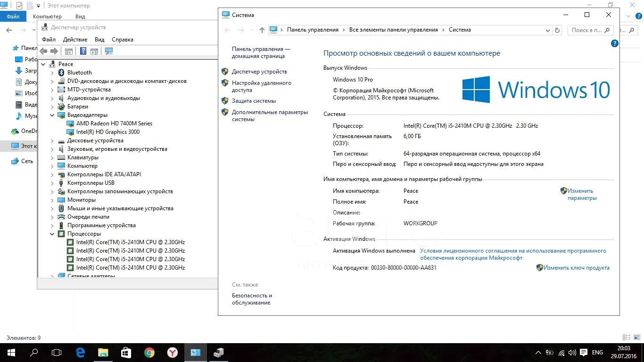This screenshot has height=362, width=644.
Task: Select Очереди печати in device tree
Action: tap(88, 217)
